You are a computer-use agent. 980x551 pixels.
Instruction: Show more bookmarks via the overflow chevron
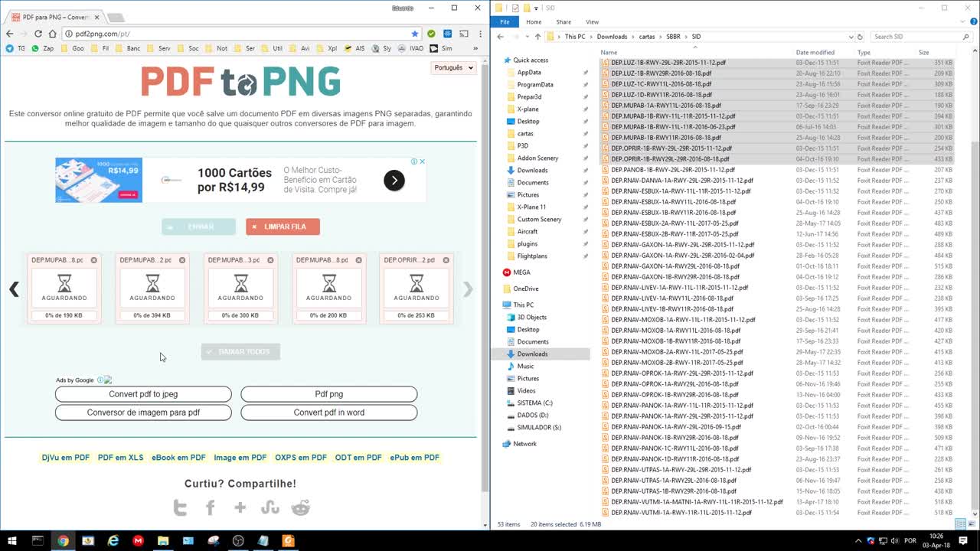click(475, 48)
